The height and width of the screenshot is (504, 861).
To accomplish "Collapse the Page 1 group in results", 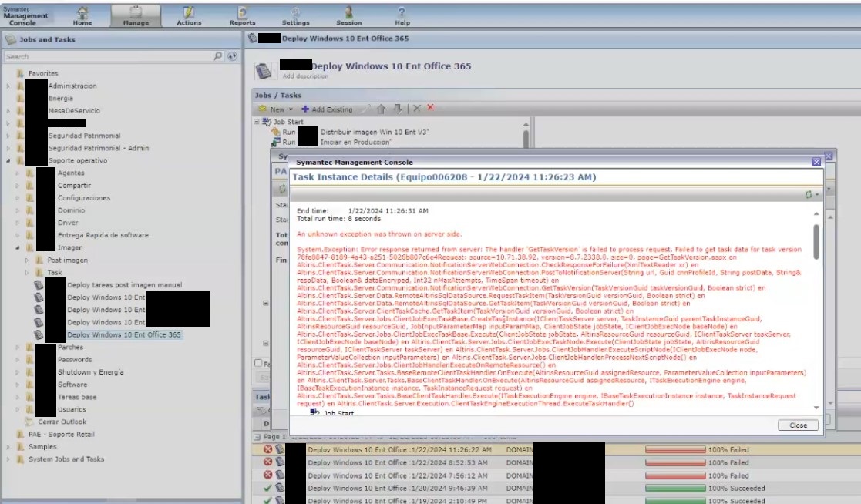I will pyautogui.click(x=257, y=436).
